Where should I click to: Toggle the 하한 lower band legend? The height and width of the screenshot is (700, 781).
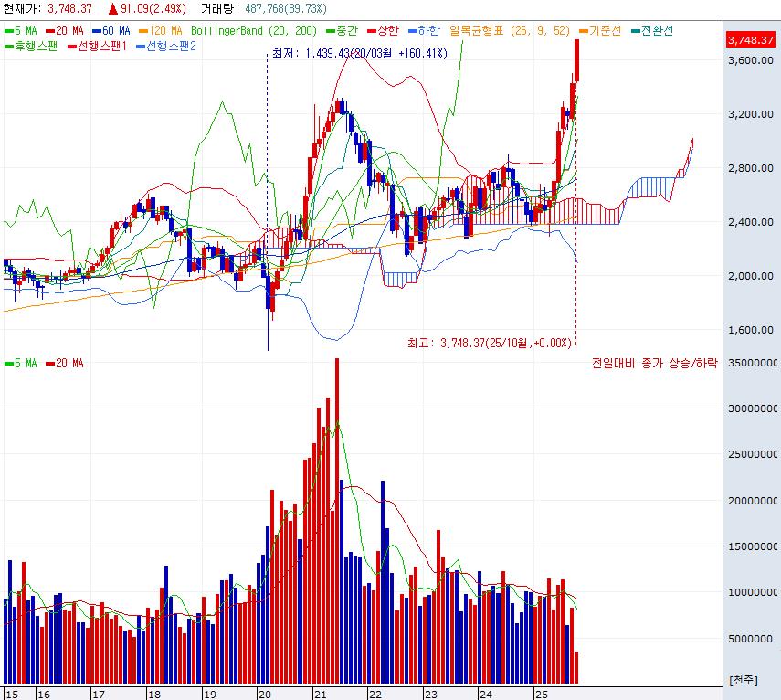tap(423, 30)
